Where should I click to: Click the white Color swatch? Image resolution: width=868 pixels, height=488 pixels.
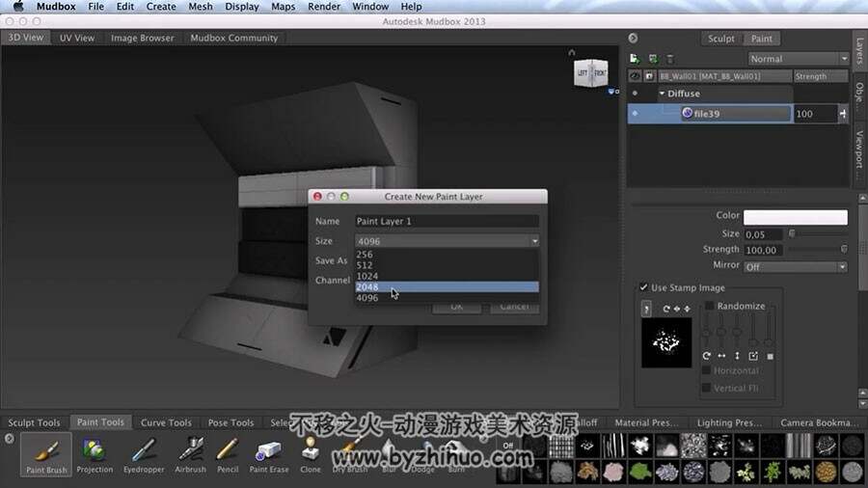pos(795,217)
